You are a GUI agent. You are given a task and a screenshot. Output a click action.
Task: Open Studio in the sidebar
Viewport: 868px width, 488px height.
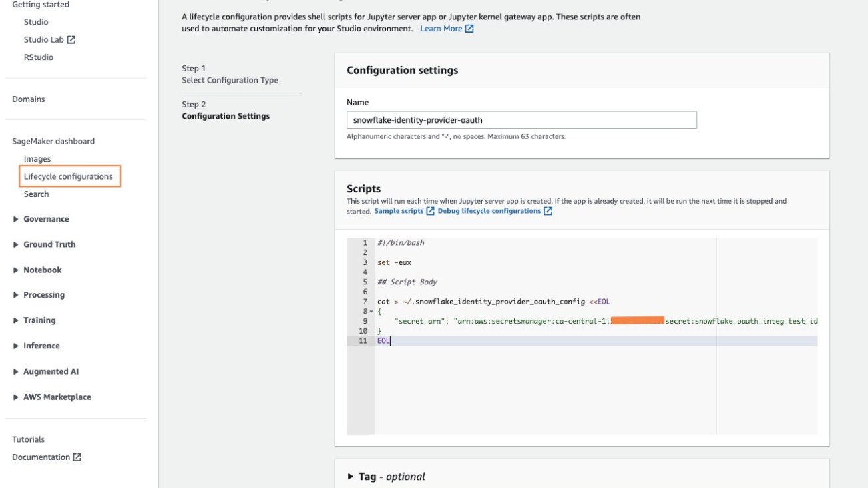[x=36, y=22]
